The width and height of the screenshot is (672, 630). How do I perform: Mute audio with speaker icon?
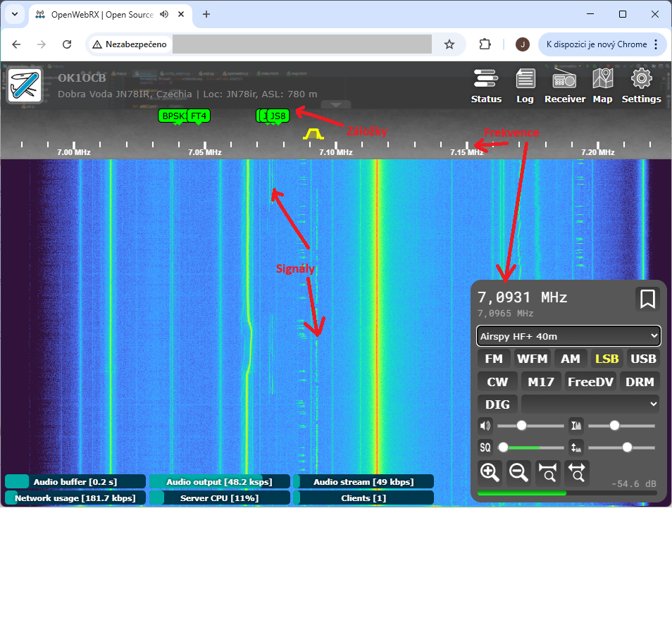point(485,426)
